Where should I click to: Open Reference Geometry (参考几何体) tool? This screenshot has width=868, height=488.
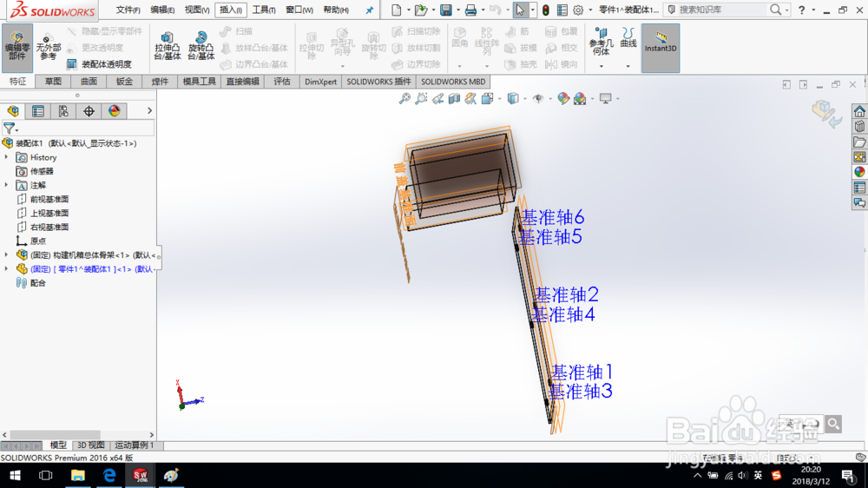[601, 42]
